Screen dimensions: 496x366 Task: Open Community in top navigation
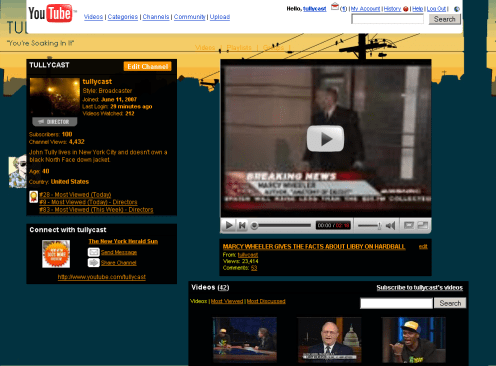(189, 17)
